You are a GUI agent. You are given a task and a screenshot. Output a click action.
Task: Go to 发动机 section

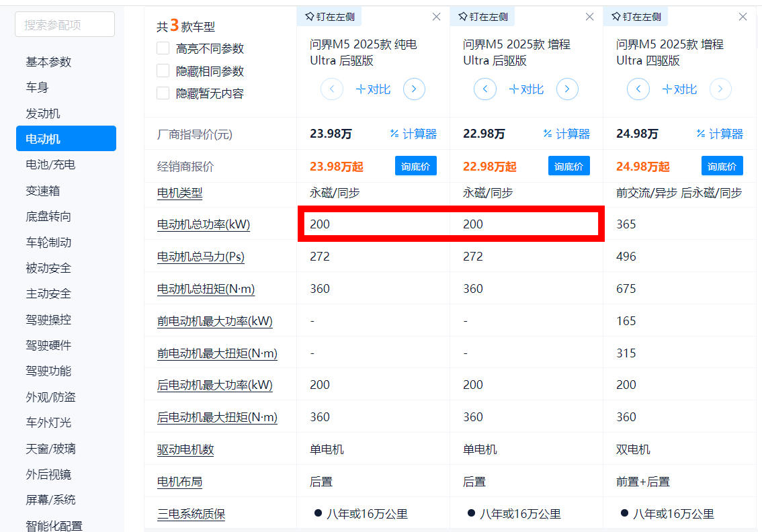click(x=43, y=114)
